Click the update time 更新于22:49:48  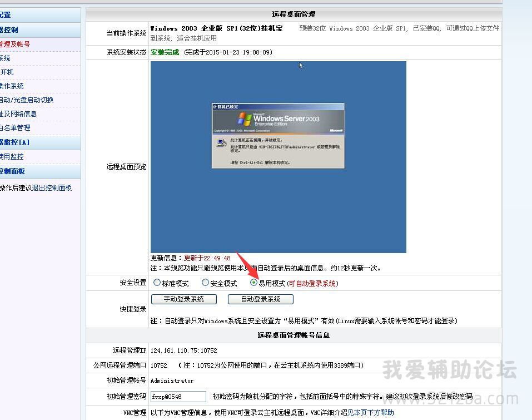207,258
